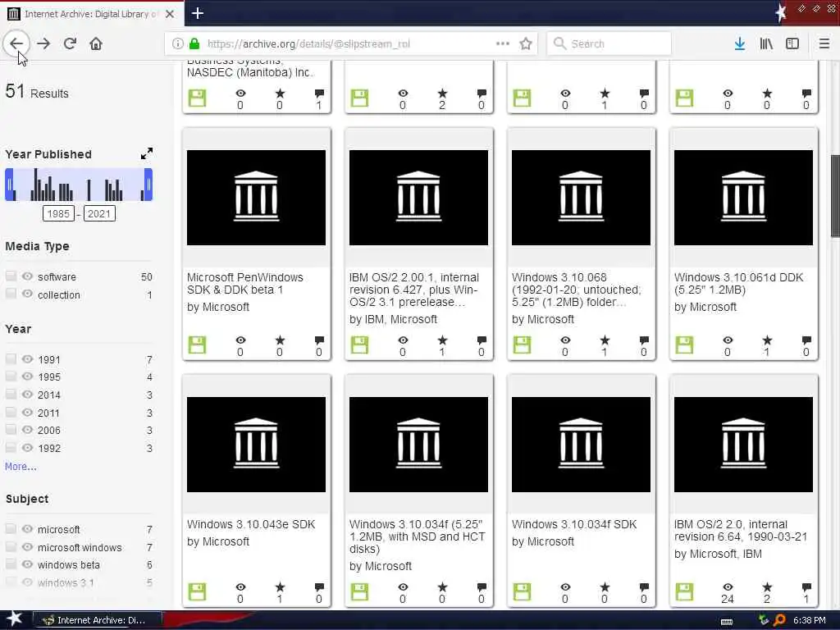Open Windows 3.10.061d DDK item

coord(739,283)
